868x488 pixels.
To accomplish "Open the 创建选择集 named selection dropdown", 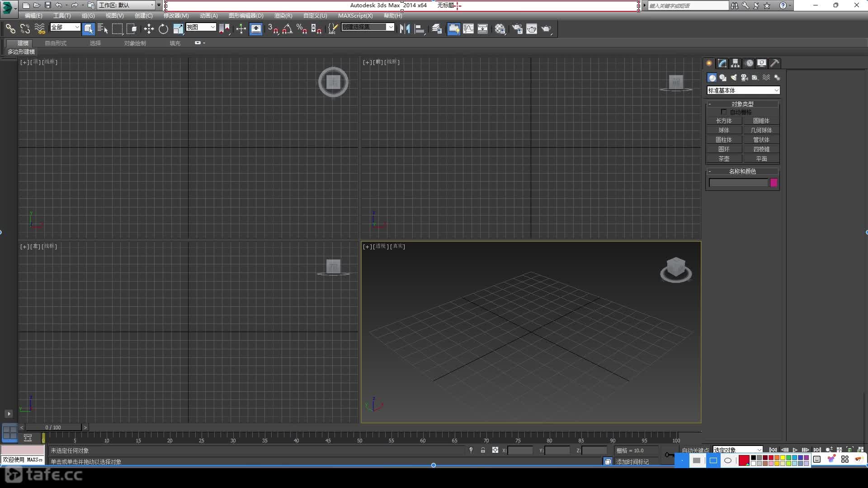I will 368,27.
